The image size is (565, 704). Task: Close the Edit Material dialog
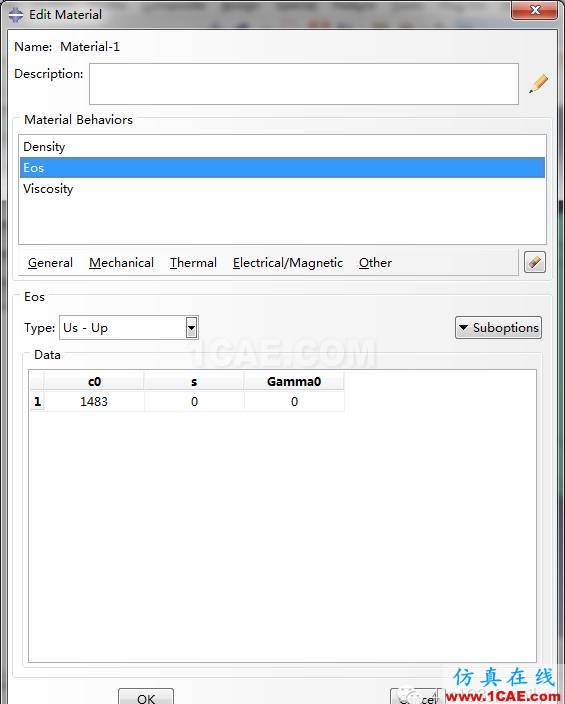[x=534, y=10]
